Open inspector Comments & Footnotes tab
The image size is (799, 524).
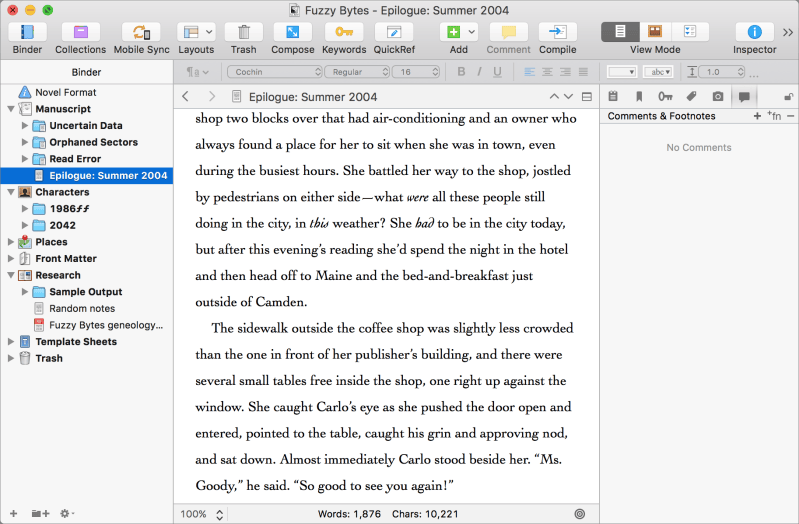tap(744, 96)
